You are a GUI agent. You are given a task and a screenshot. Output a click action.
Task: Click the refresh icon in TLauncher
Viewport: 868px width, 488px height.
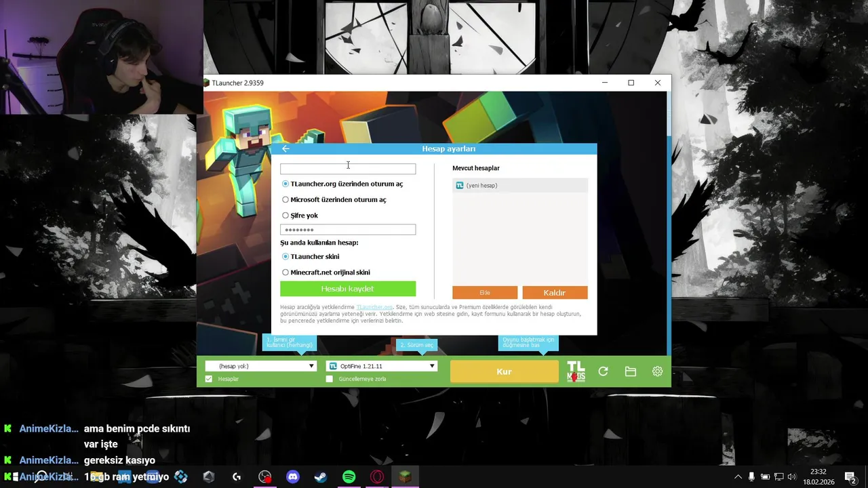[603, 371]
